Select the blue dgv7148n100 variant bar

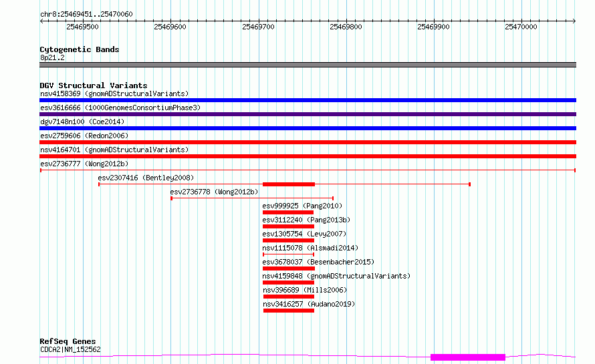[x=308, y=128]
